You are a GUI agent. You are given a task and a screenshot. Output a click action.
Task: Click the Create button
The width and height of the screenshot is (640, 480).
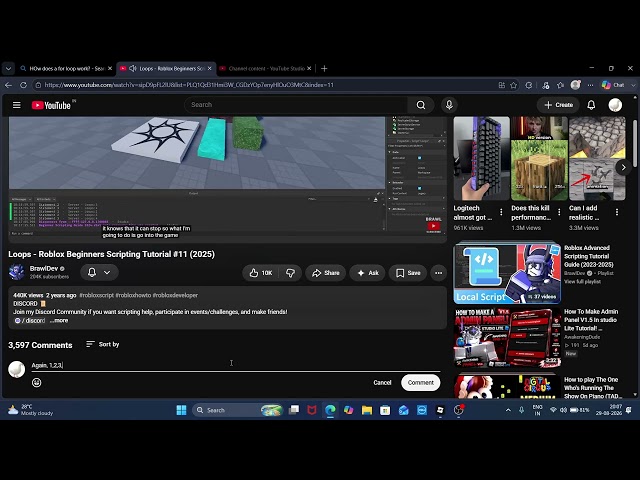point(558,105)
